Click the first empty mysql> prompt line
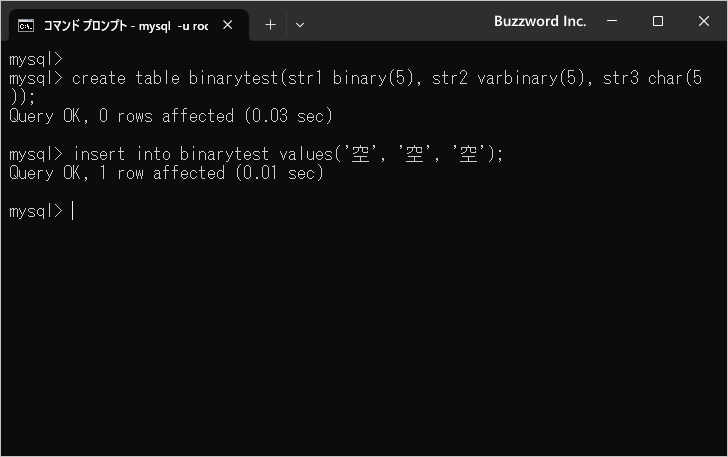Viewport: 728px width, 457px height. tap(35, 59)
